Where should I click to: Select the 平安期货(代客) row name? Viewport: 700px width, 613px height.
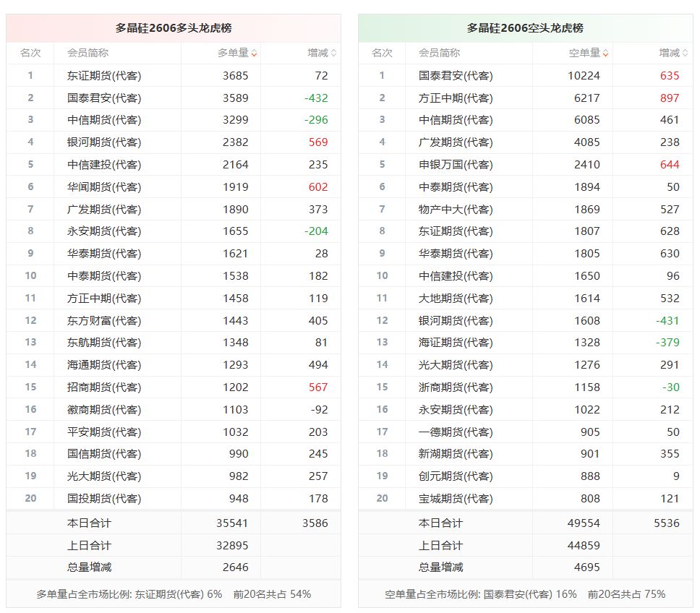(x=104, y=432)
